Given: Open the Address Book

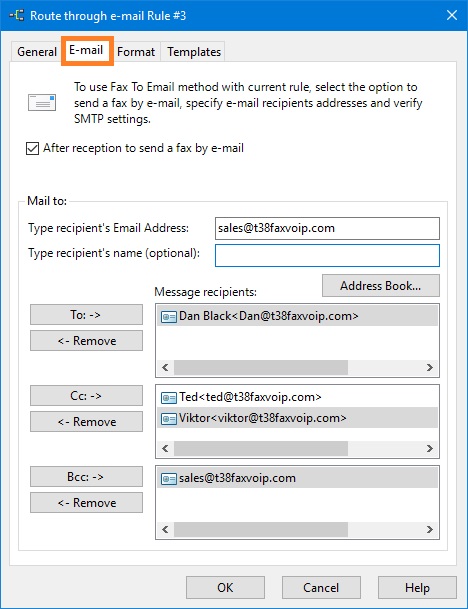Looking at the screenshot, I should [x=381, y=286].
